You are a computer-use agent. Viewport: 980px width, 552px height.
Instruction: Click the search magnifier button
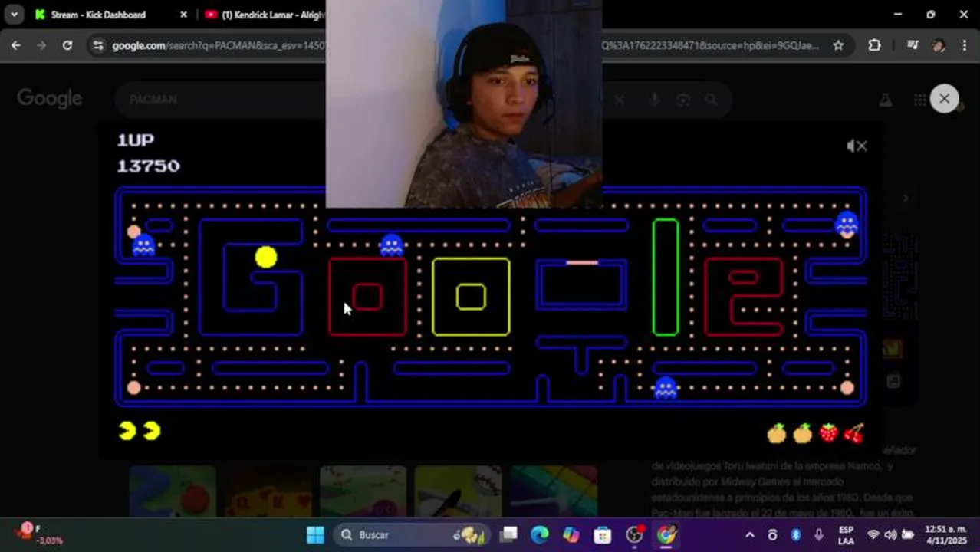click(712, 100)
